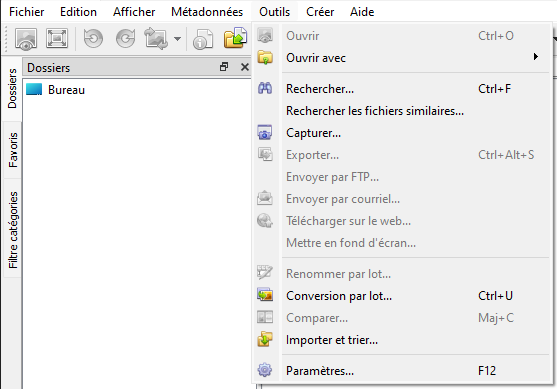Open Paramètres... from menu
557x389 pixels.
[x=402, y=371]
